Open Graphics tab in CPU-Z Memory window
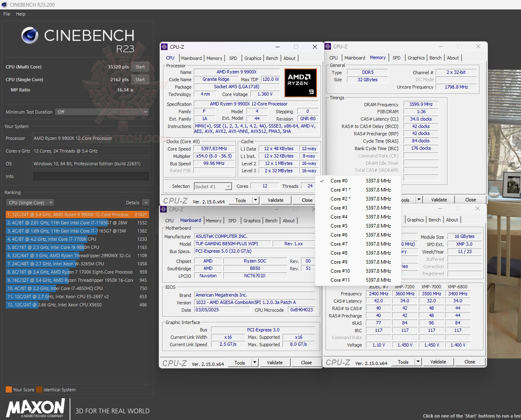The width and height of the screenshot is (521, 420). (416, 58)
